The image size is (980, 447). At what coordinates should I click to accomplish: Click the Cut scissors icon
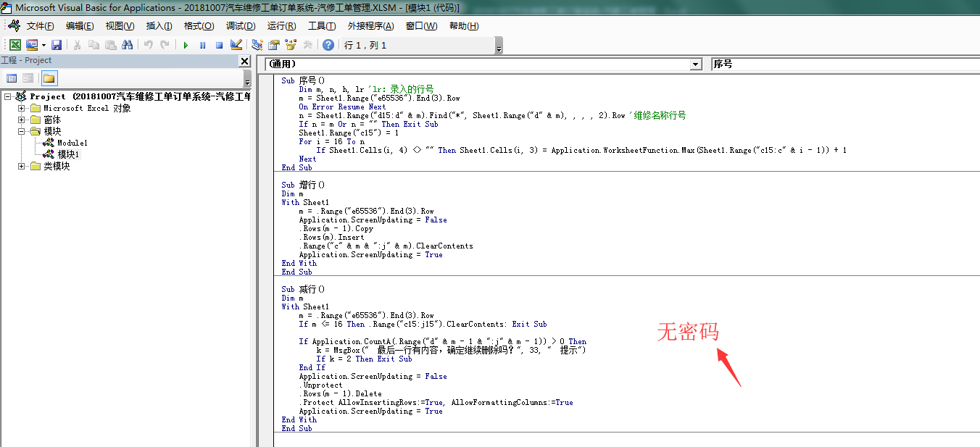click(77, 45)
